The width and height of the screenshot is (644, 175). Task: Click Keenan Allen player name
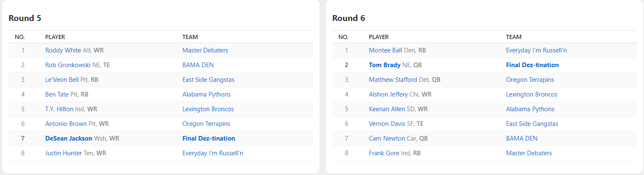pyautogui.click(x=387, y=109)
